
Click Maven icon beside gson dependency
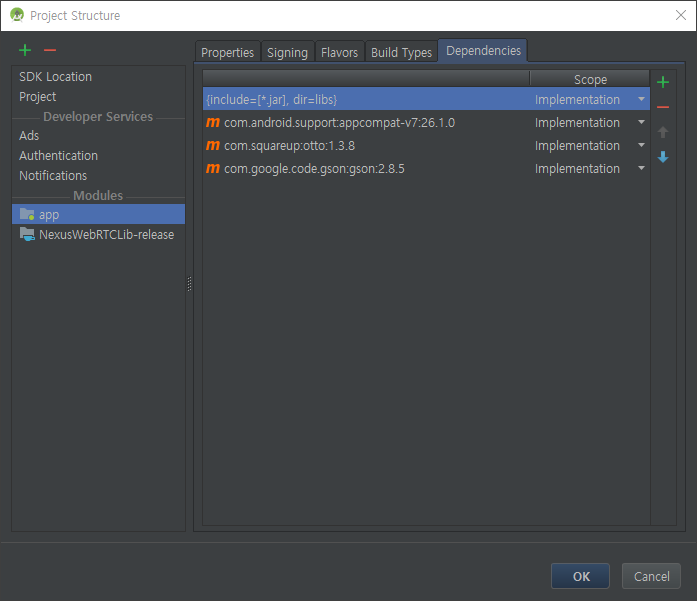coord(213,168)
